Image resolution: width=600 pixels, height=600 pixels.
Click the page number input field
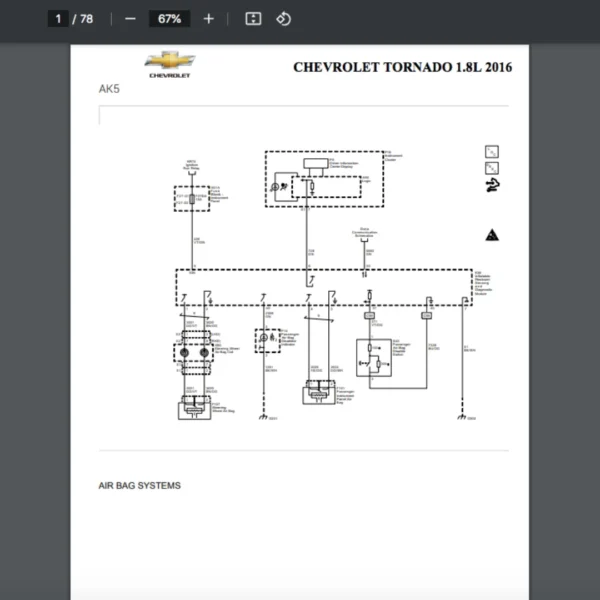(x=58, y=19)
